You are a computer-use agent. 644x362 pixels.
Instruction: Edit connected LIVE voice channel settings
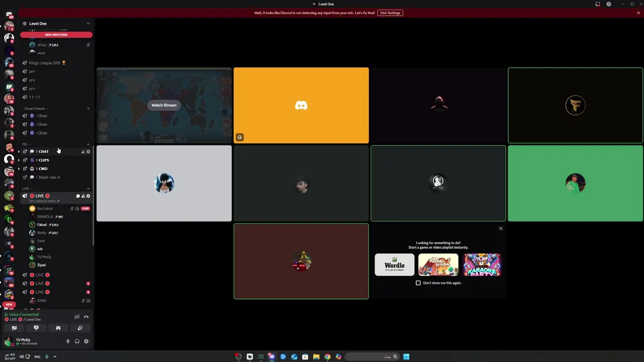click(x=88, y=196)
